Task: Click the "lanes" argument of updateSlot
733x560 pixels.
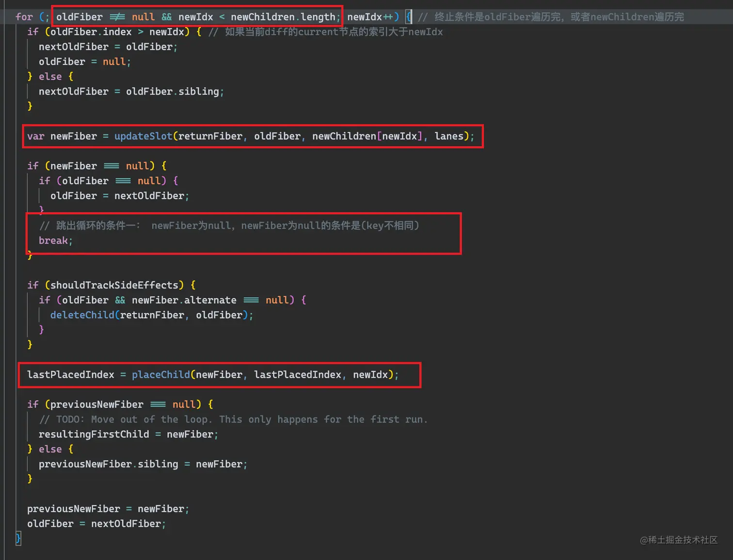Action: coord(448,136)
